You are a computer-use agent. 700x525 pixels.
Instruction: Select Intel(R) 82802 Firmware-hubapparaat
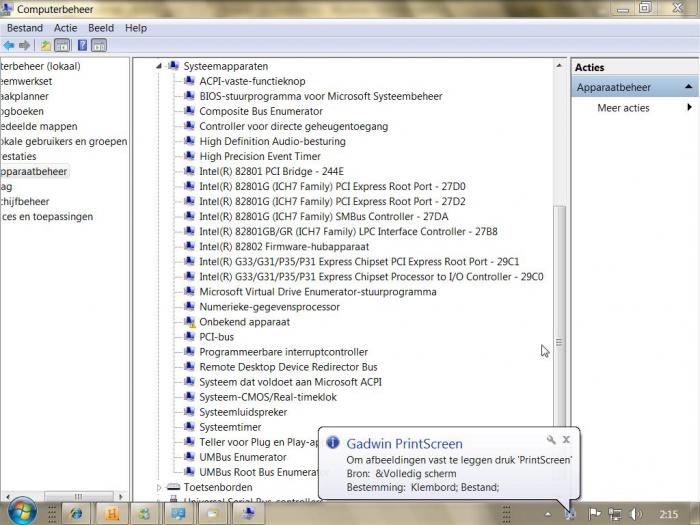[x=284, y=246]
